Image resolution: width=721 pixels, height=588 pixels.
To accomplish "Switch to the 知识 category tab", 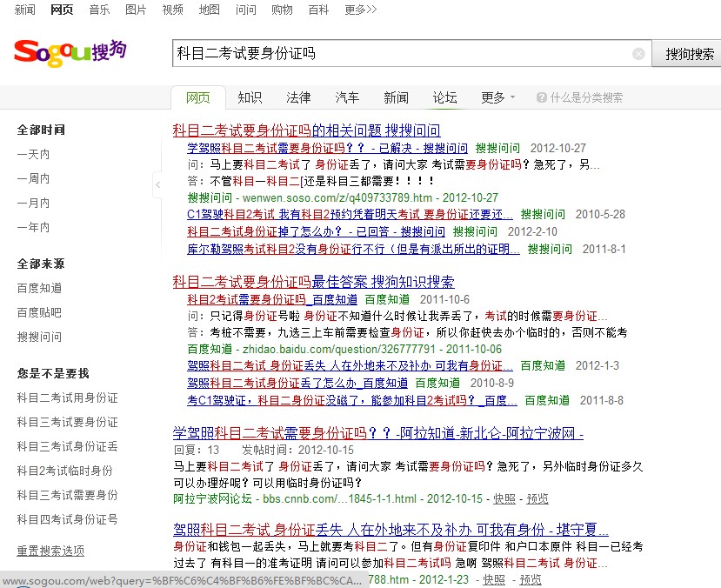I will click(250, 97).
